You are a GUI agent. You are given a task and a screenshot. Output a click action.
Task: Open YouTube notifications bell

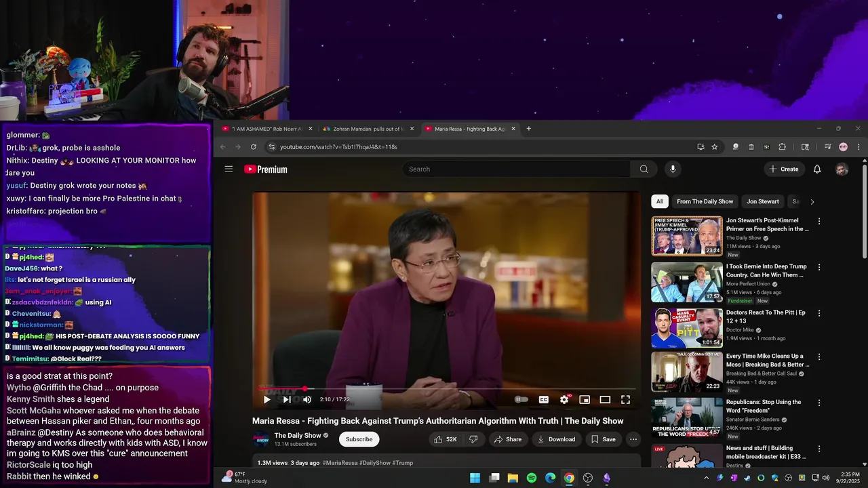[817, 169]
